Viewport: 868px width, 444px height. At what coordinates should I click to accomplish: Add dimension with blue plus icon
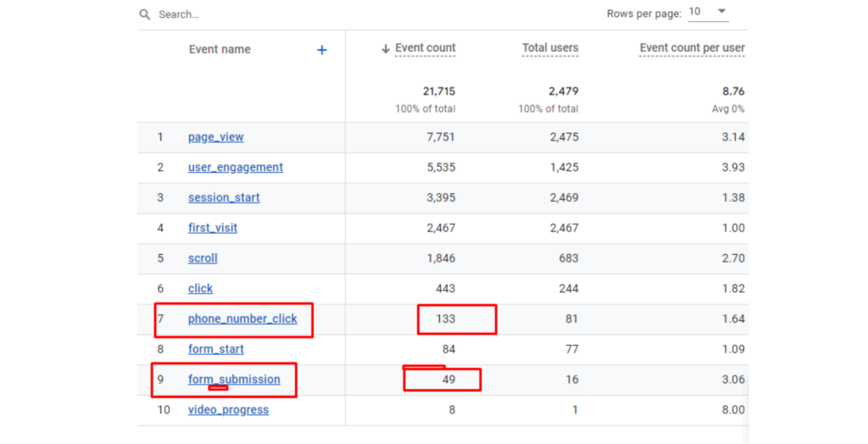[x=321, y=50]
